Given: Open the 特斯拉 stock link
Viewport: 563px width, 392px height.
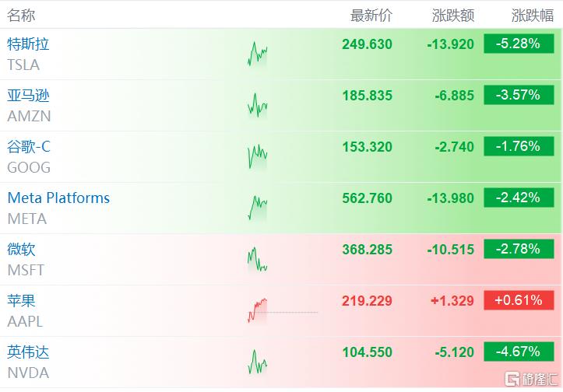Looking at the screenshot, I should click(28, 44).
